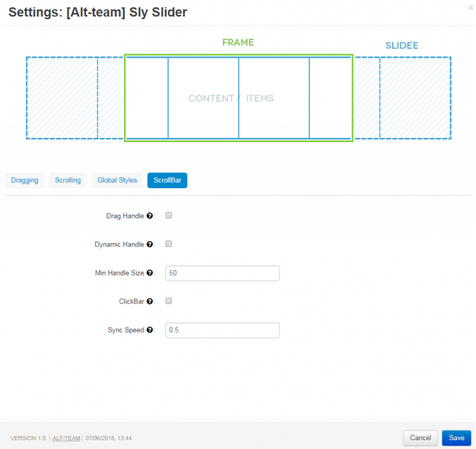Close the settings dialog with X

pyautogui.click(x=471, y=7)
